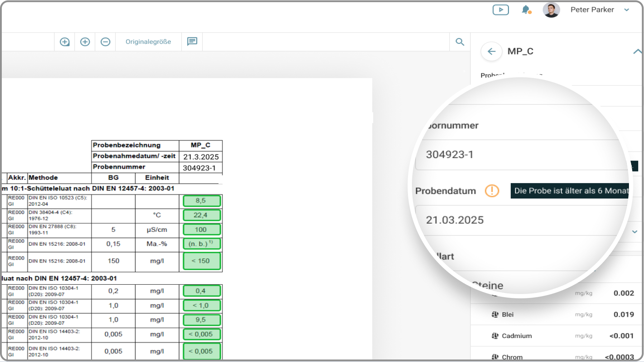
Task: Reset zoom with Originalegröße
Action: click(148, 42)
